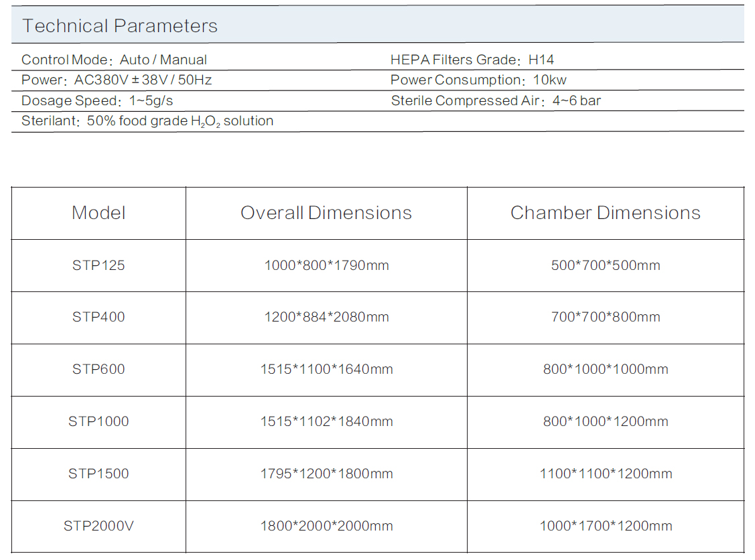Click the STP400 model cell
Viewport: 755px width, 560px height.
pyautogui.click(x=98, y=317)
